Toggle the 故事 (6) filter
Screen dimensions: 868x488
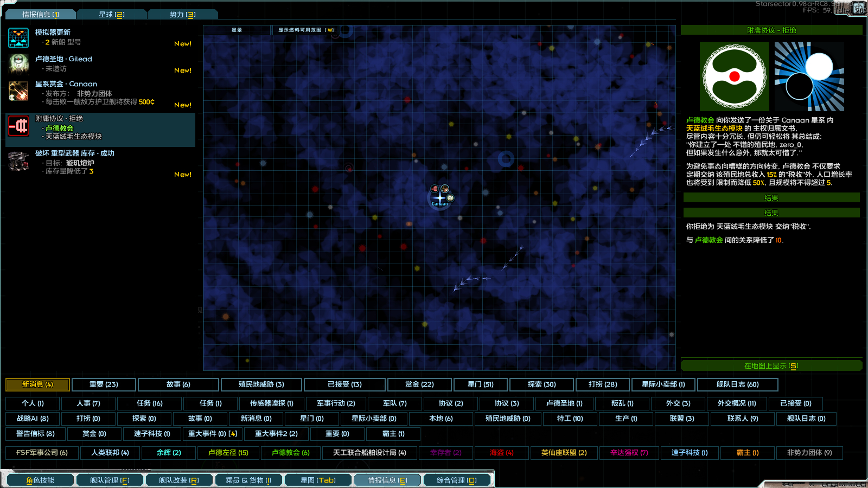[x=178, y=384]
